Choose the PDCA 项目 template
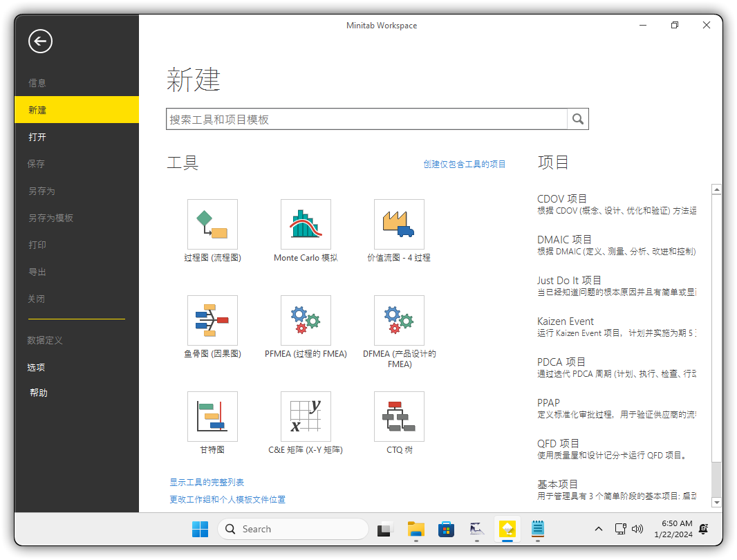This screenshot has height=560, width=737. click(x=617, y=368)
